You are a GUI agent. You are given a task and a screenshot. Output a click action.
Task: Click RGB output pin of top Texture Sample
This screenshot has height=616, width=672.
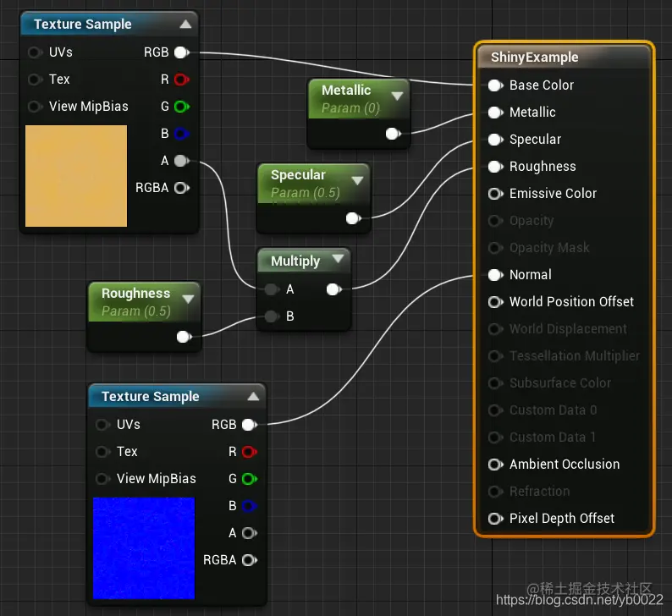[x=182, y=52]
